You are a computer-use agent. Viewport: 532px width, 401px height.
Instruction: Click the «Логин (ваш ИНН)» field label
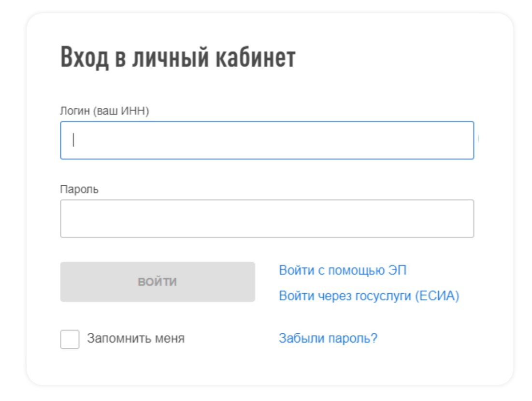pos(104,111)
